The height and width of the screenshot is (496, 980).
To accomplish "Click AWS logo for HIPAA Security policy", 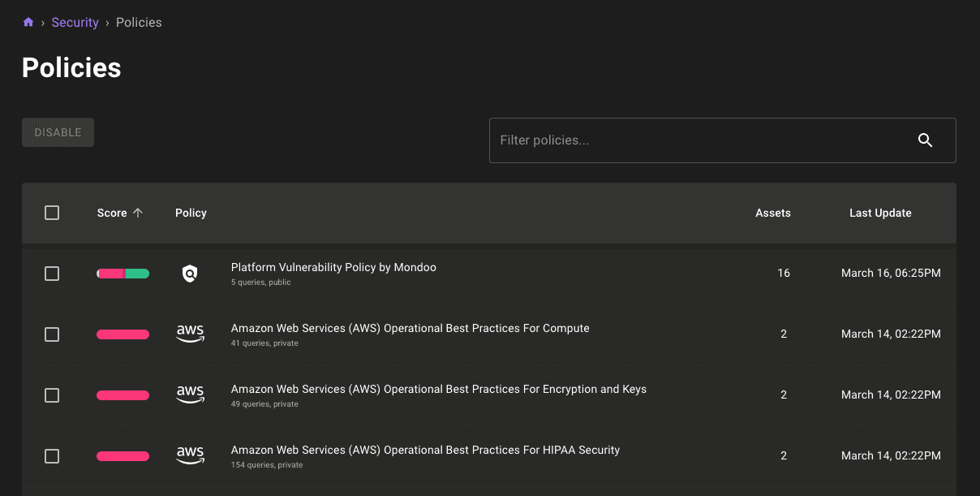I will point(190,456).
